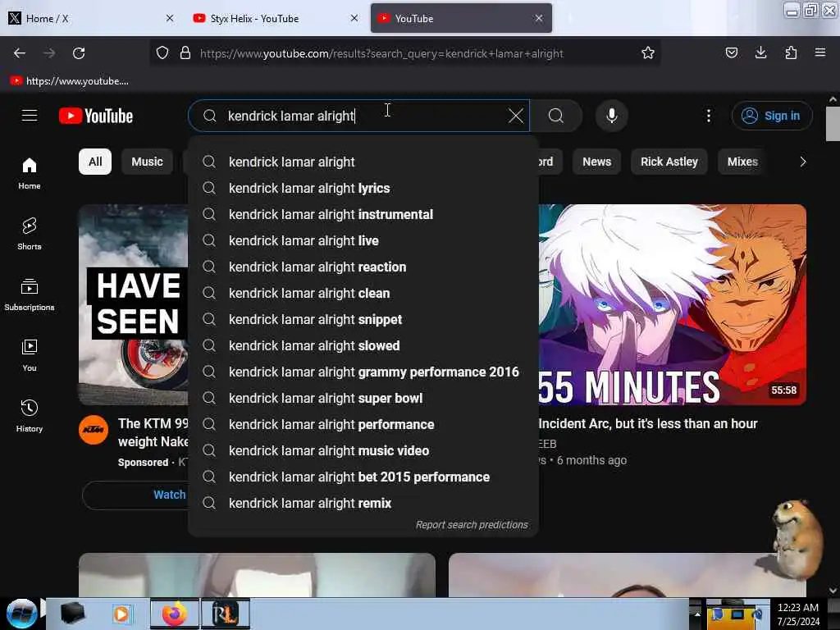
Task: Choose suggestion kendrick lamar alright lyrics
Action: (x=363, y=188)
